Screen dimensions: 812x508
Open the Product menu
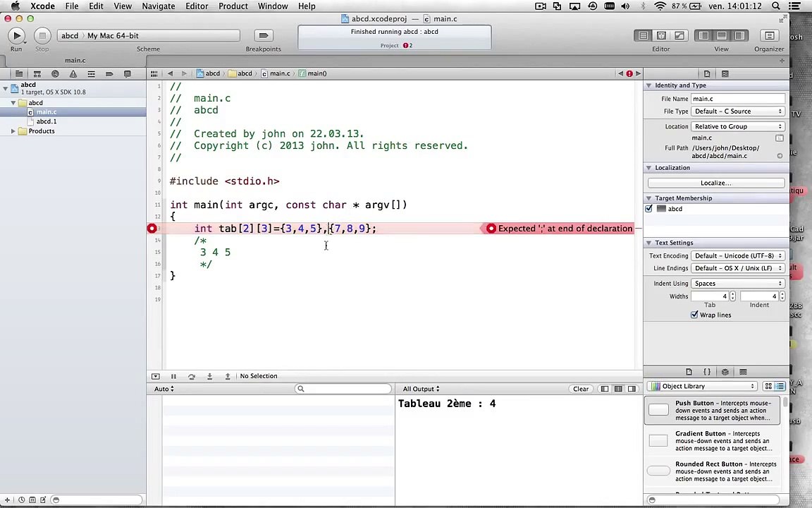coord(233,6)
